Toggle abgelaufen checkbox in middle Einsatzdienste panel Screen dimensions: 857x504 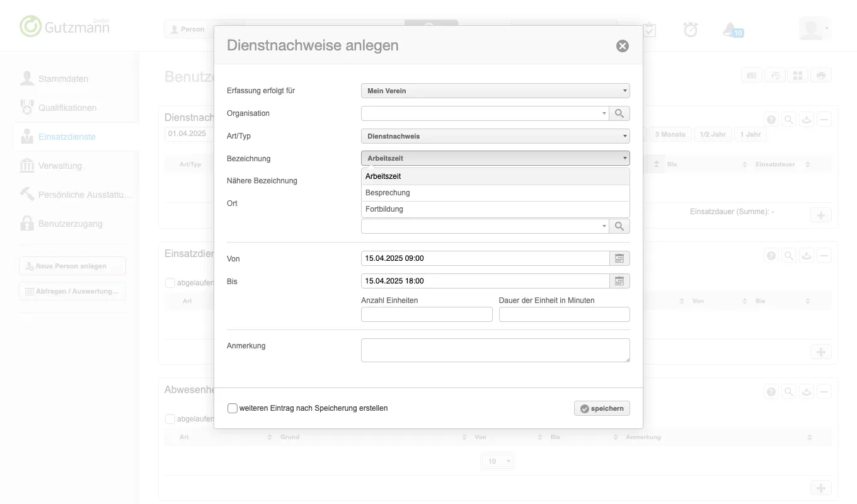coord(170,283)
